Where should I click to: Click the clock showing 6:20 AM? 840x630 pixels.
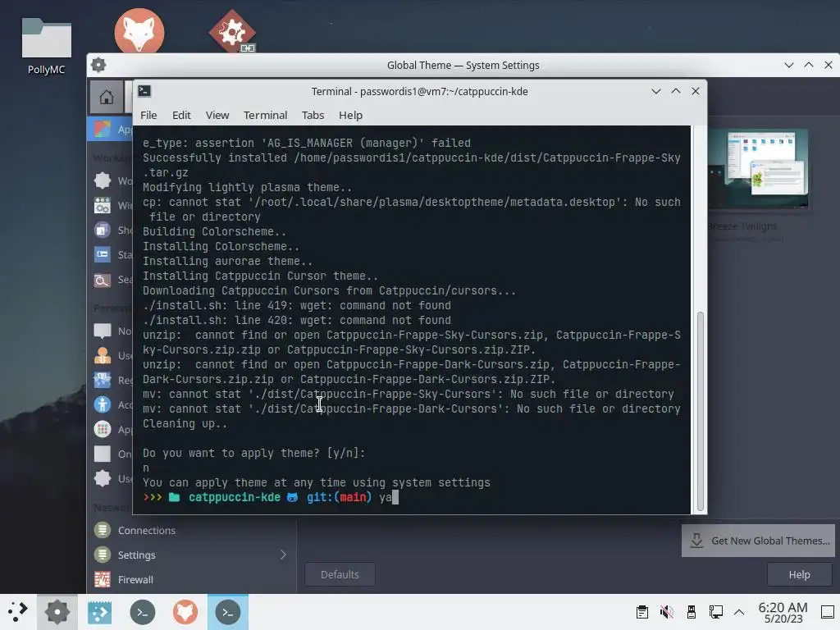point(783,612)
